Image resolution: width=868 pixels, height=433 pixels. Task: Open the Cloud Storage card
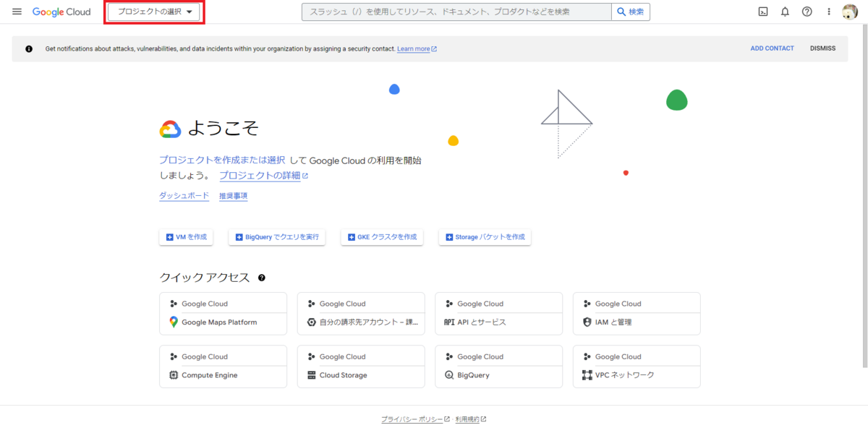[361, 366]
